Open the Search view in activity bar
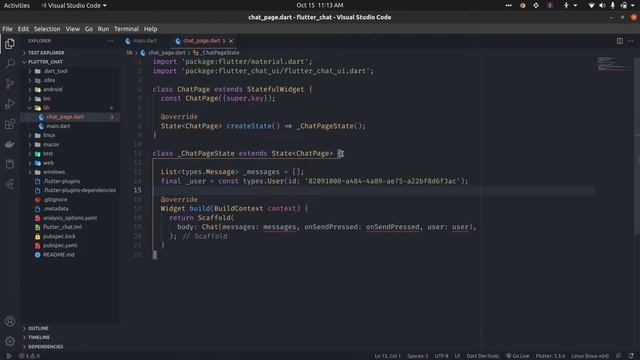Image resolution: width=640 pixels, height=360 pixels. click(10, 64)
